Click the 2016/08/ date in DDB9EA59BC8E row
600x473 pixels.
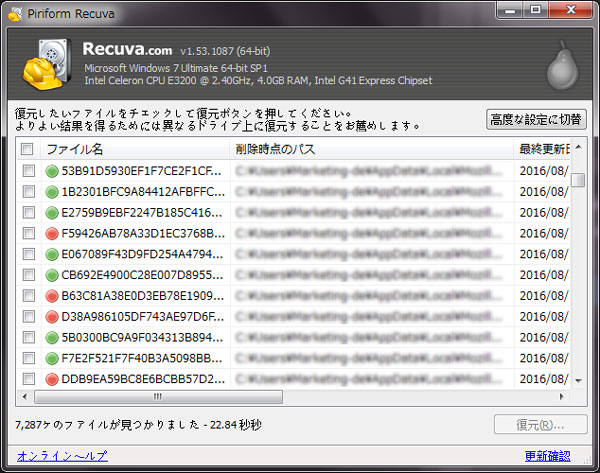click(x=544, y=379)
